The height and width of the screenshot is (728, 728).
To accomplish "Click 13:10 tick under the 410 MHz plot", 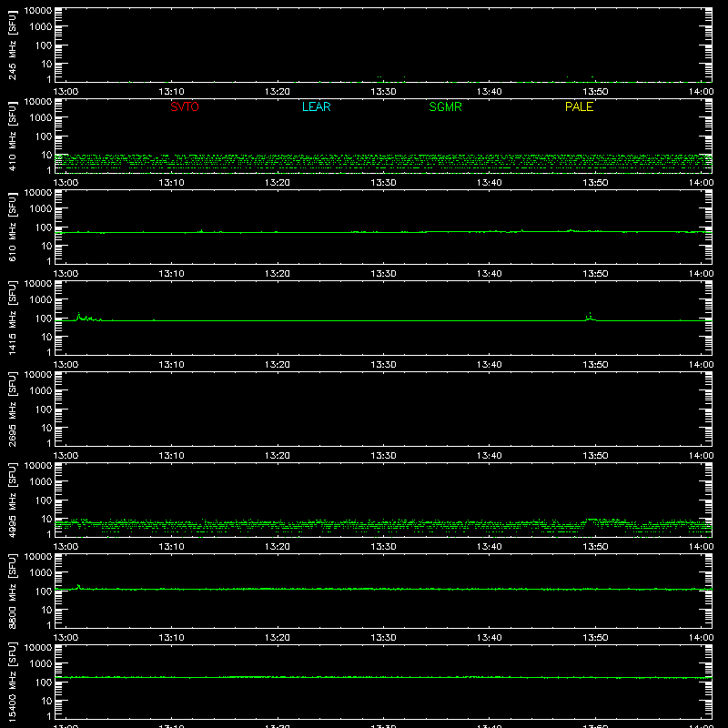I will click(171, 183).
